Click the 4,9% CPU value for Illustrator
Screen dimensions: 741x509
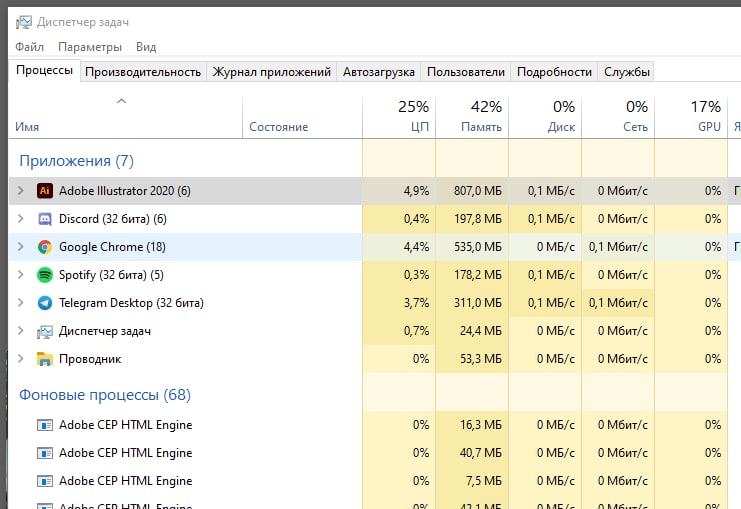pyautogui.click(x=416, y=190)
